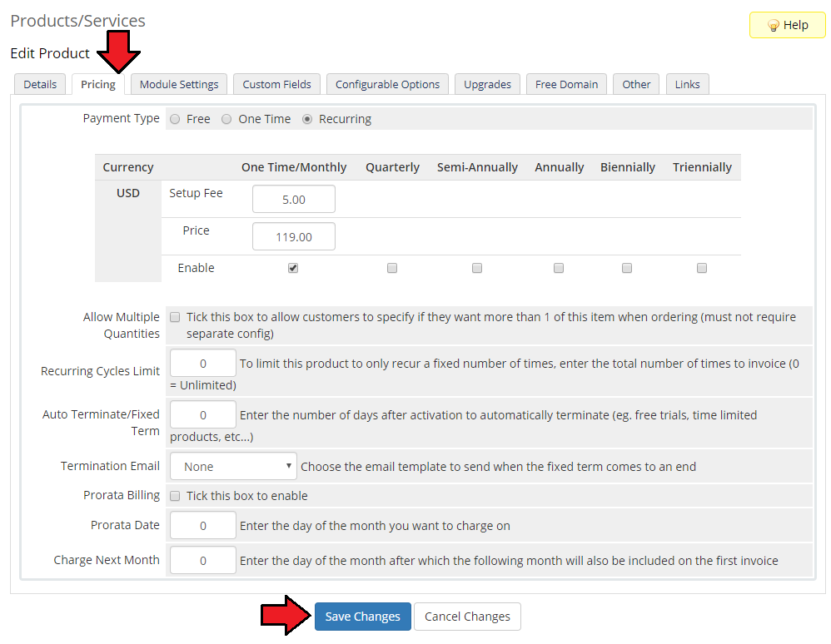Switch to the Upgrades tab
The width and height of the screenshot is (831, 644).
tap(488, 84)
